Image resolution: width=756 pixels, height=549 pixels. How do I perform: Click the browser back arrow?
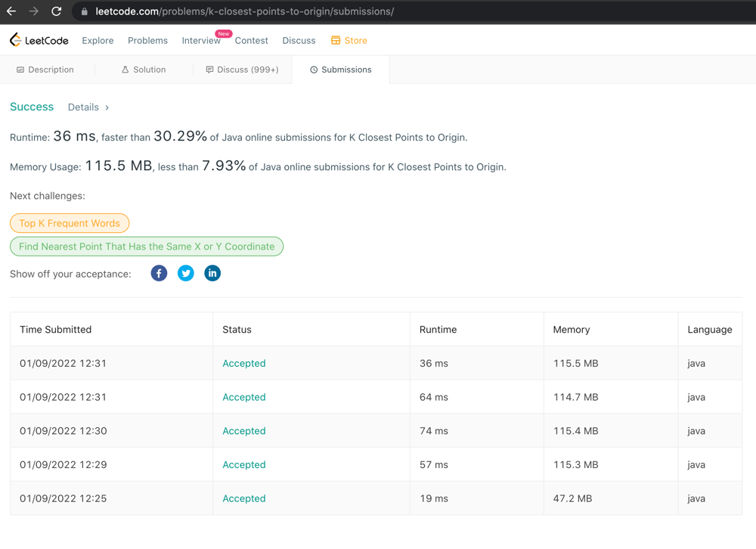[x=11, y=11]
